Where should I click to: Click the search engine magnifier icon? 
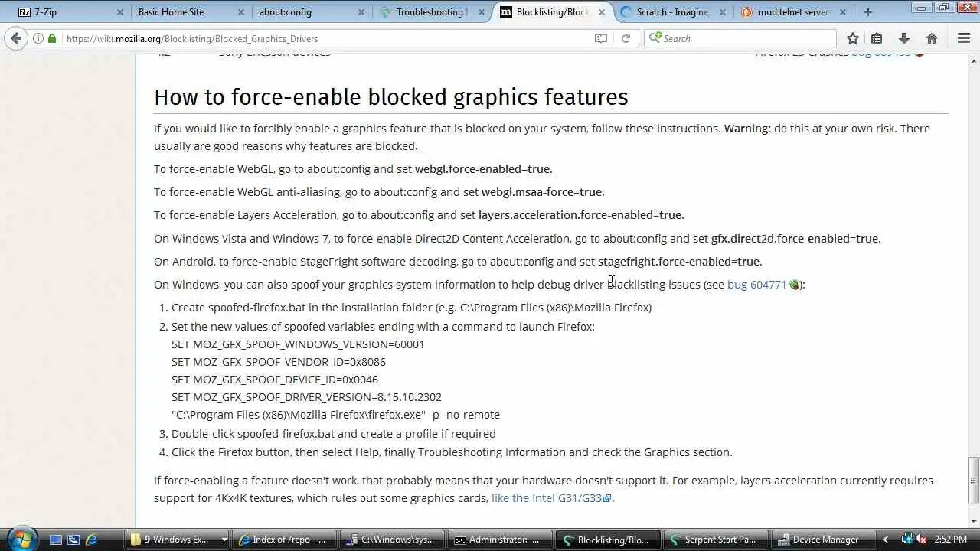655,38
